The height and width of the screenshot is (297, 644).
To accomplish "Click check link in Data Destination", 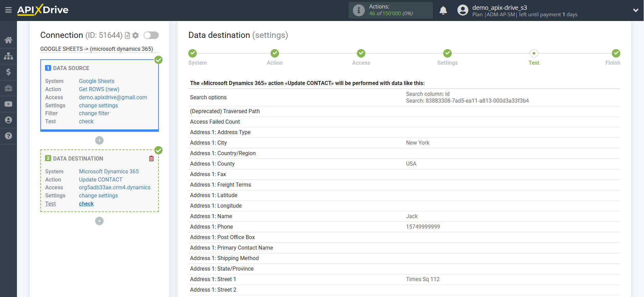I will click(x=86, y=204).
